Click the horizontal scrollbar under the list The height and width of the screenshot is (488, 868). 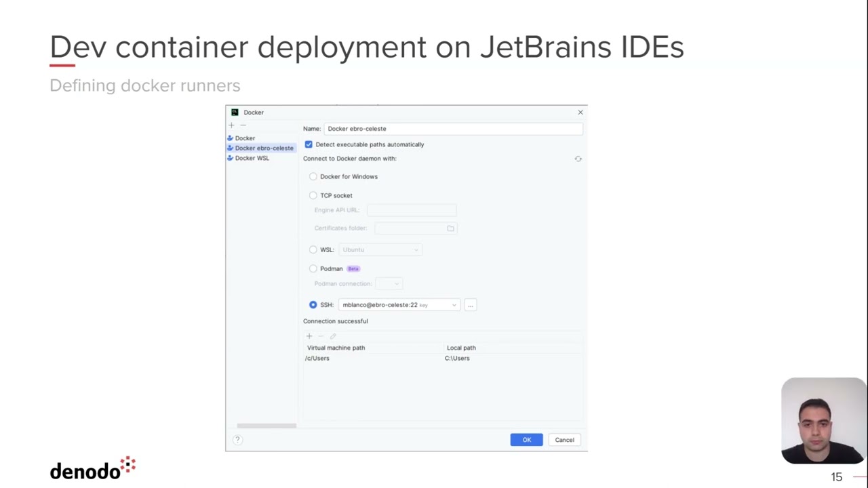coord(267,426)
